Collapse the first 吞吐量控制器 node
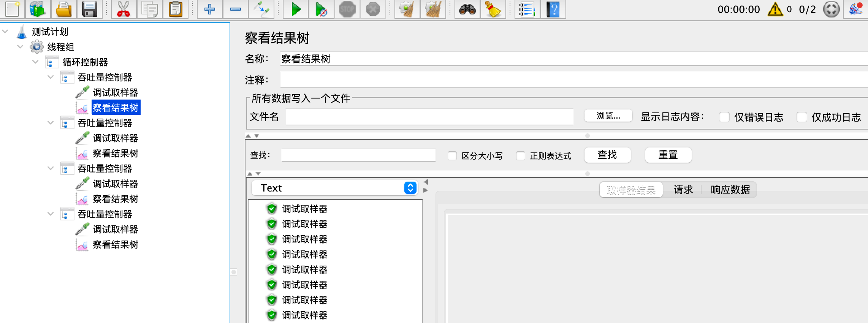Image resolution: width=868 pixels, height=323 pixels. point(51,77)
